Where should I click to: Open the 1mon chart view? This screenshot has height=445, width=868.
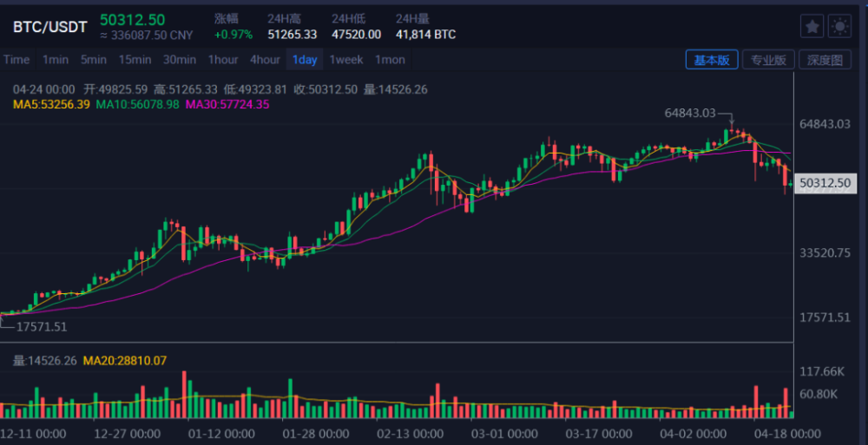click(x=390, y=60)
